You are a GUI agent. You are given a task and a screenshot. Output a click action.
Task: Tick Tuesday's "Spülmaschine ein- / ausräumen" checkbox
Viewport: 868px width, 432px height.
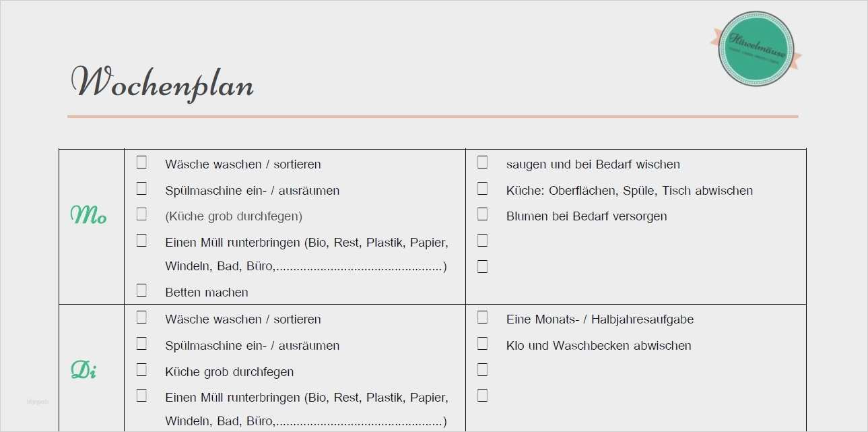click(x=141, y=344)
